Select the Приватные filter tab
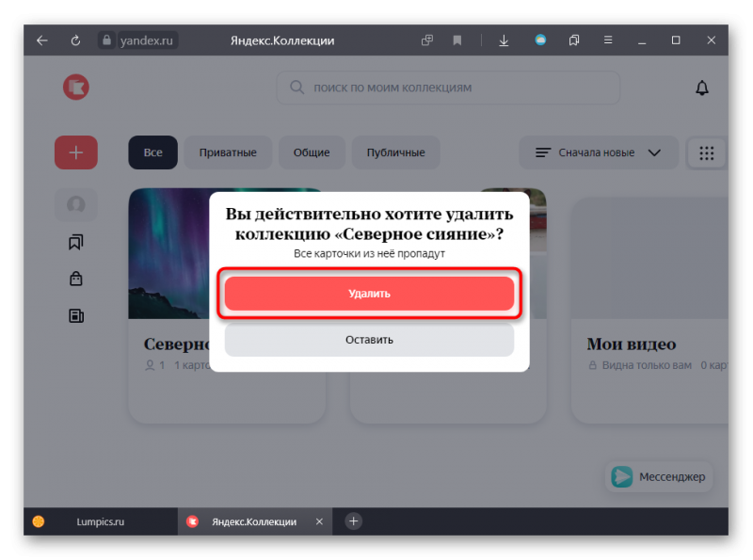 coord(228,152)
